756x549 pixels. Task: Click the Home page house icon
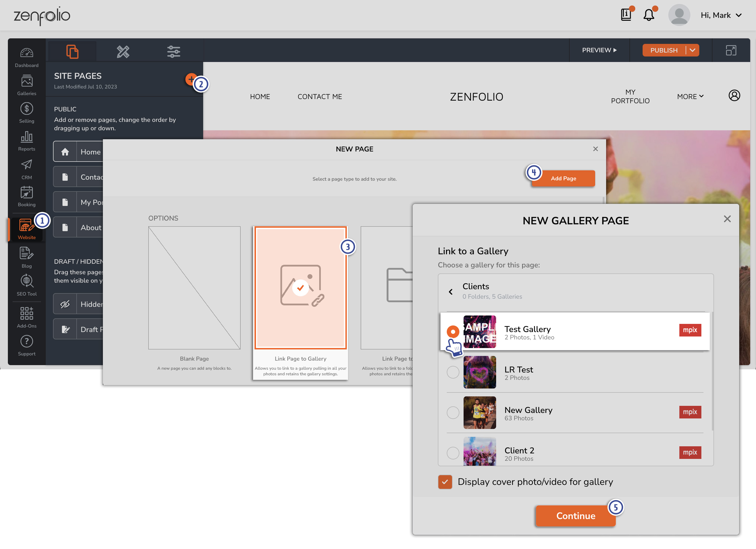click(x=65, y=152)
